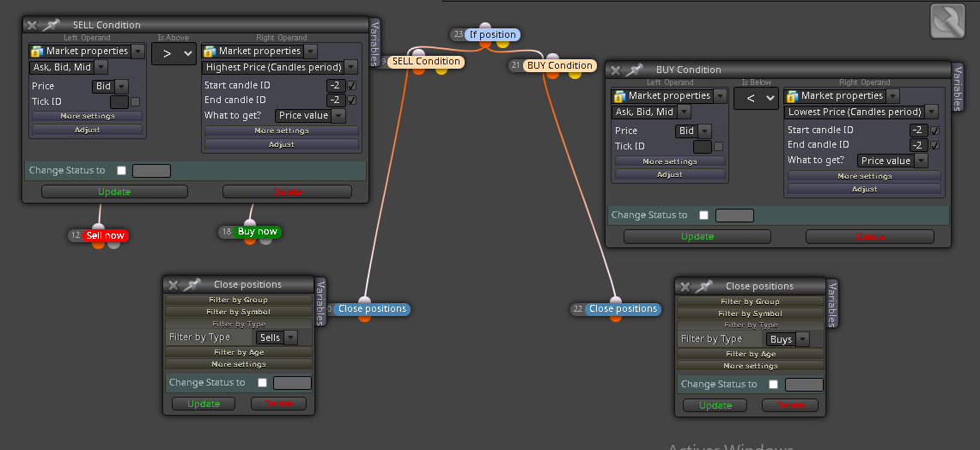The image size is (980, 450).
Task: Select the SELL Condition block node
Action: [x=425, y=61]
